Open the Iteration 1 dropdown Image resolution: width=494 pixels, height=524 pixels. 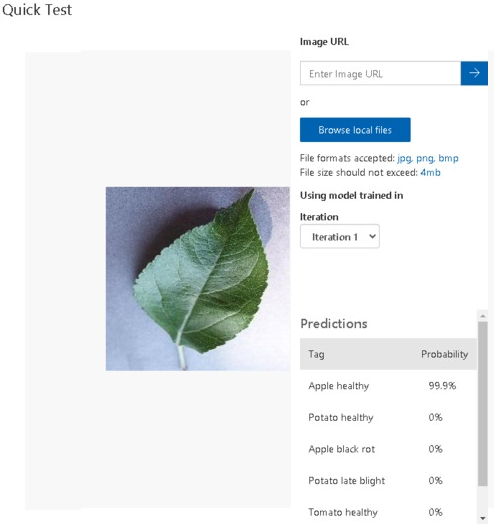click(340, 237)
